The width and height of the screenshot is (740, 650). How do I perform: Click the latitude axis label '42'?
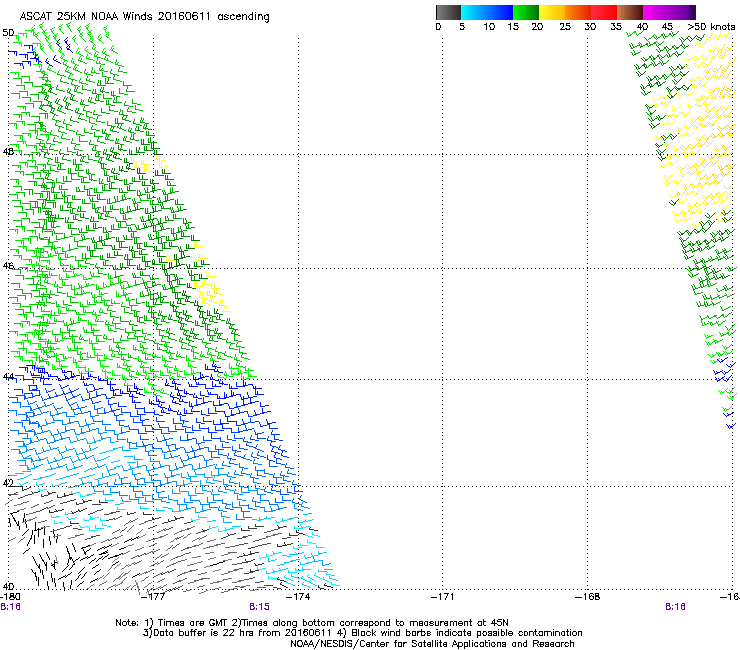[x=8, y=483]
